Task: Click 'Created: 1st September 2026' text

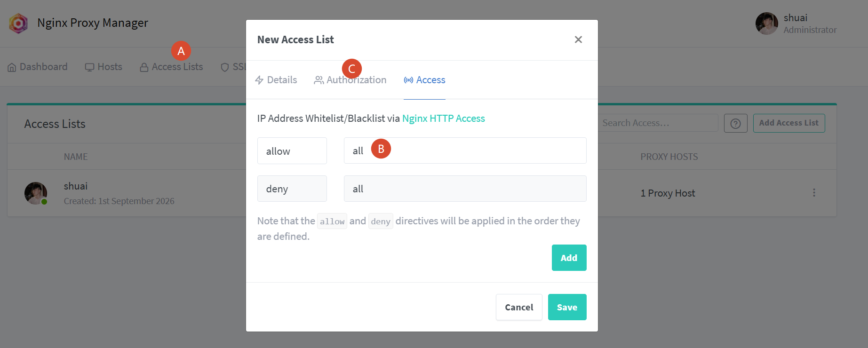Action: click(x=119, y=201)
